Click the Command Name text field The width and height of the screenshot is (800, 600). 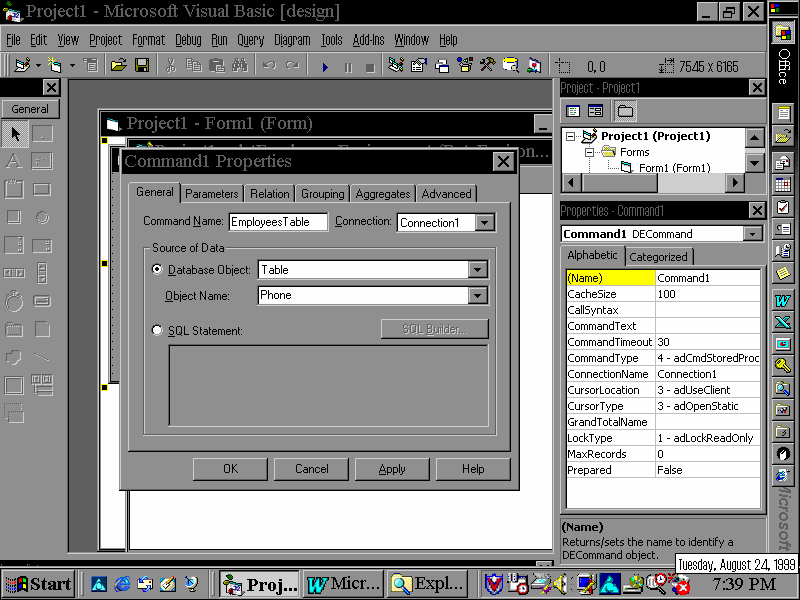click(278, 223)
